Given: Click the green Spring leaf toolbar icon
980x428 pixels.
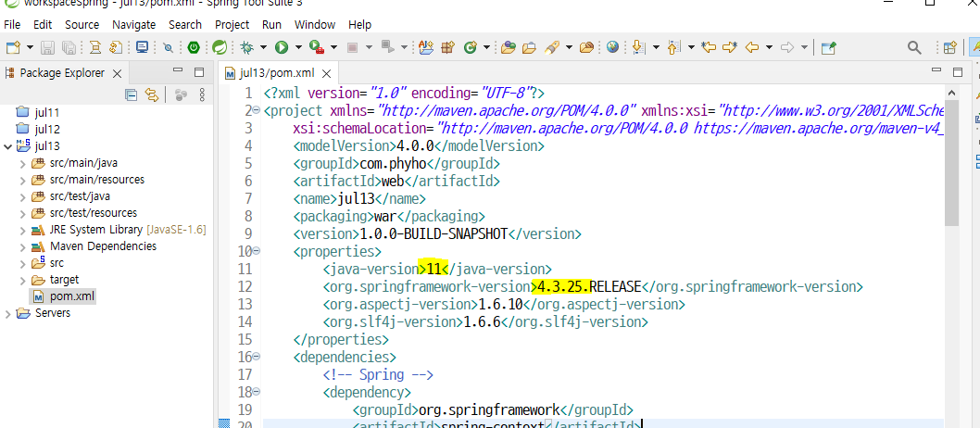Looking at the screenshot, I should [x=219, y=47].
